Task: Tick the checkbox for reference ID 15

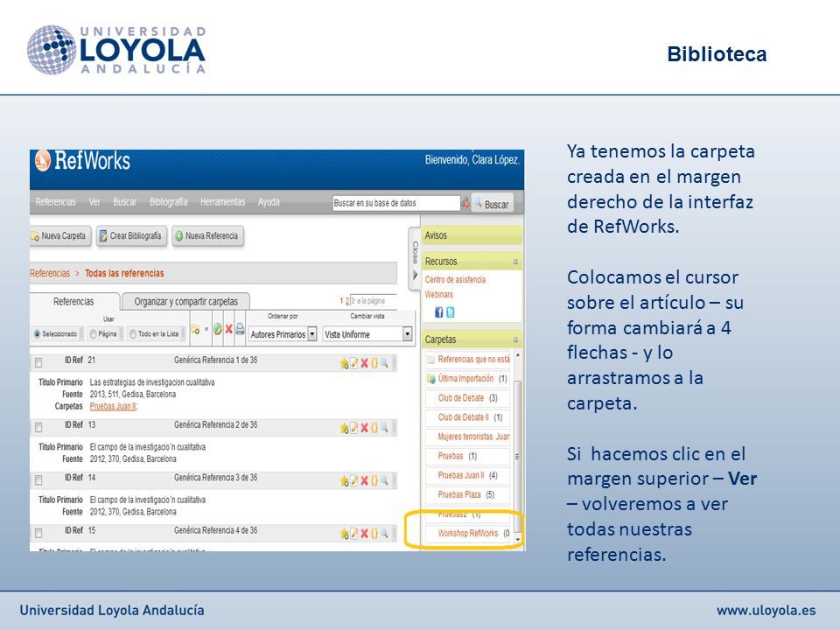Action: tap(38, 533)
